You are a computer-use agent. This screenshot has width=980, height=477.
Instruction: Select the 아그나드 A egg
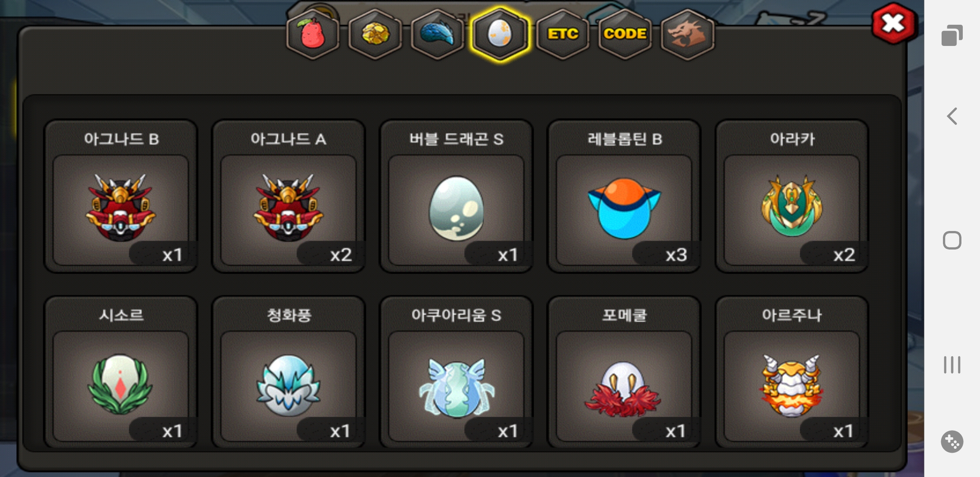[x=288, y=197]
